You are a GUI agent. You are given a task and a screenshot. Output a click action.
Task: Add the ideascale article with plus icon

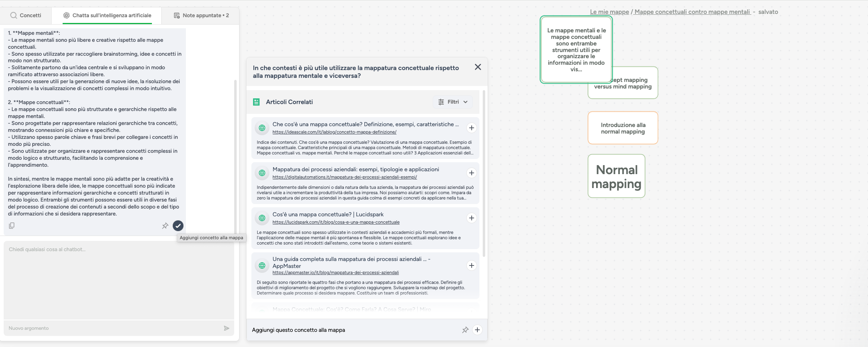coord(472,128)
